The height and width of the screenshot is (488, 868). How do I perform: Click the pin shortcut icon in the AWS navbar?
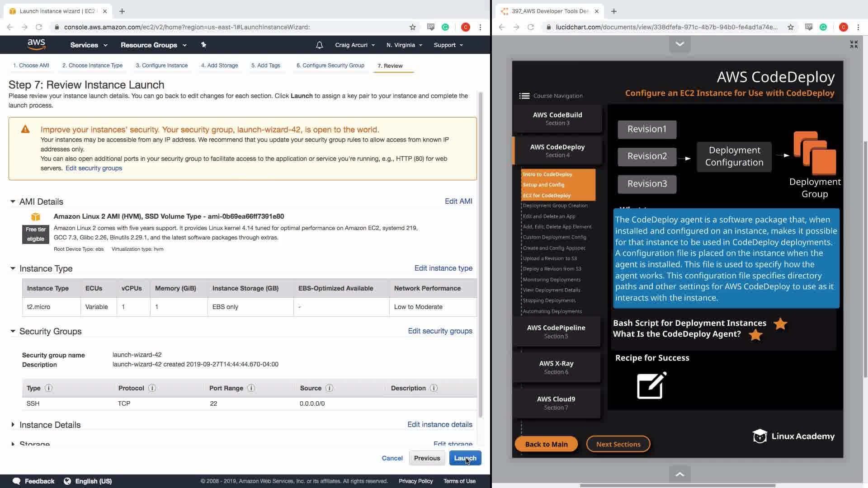(x=203, y=45)
